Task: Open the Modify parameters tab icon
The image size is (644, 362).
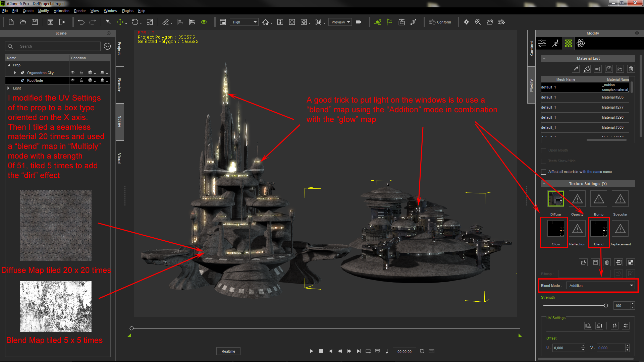Action: 542,43
